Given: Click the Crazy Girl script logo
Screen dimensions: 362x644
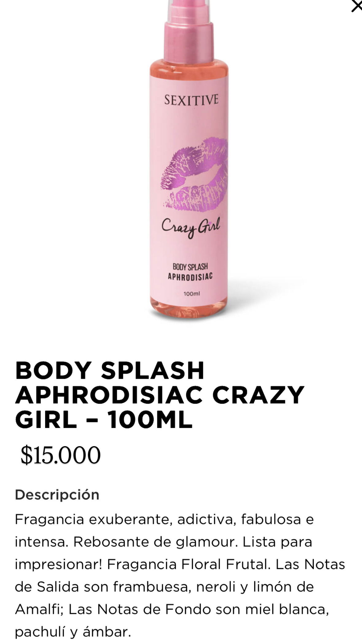Looking at the screenshot, I should tap(191, 227).
